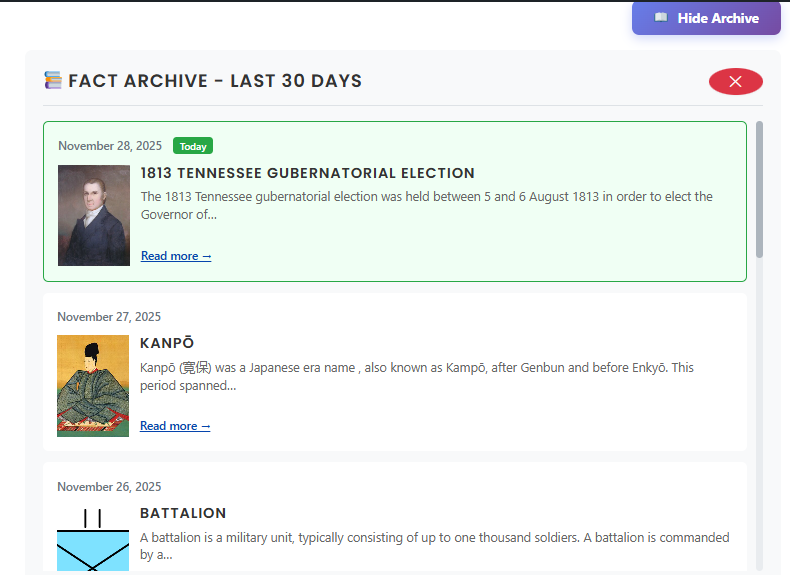This screenshot has height=575, width=790.
Task: Select the Kanpō entry title
Action: pyautogui.click(x=167, y=343)
